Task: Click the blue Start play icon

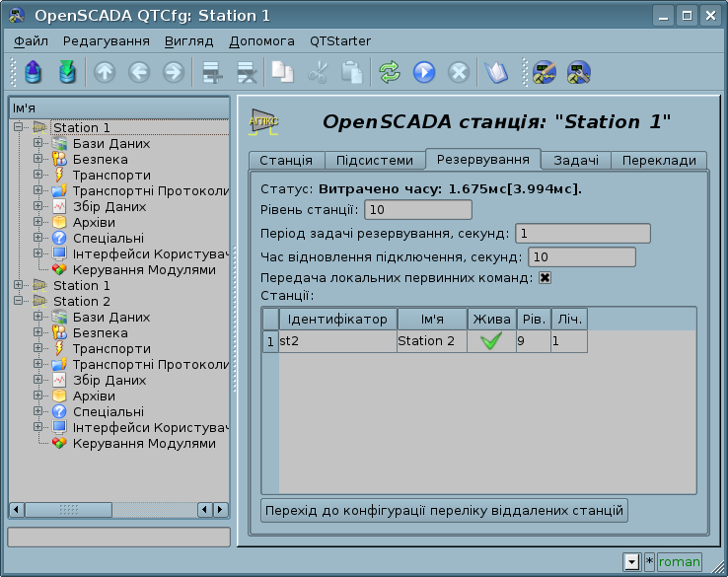Action: (x=424, y=72)
